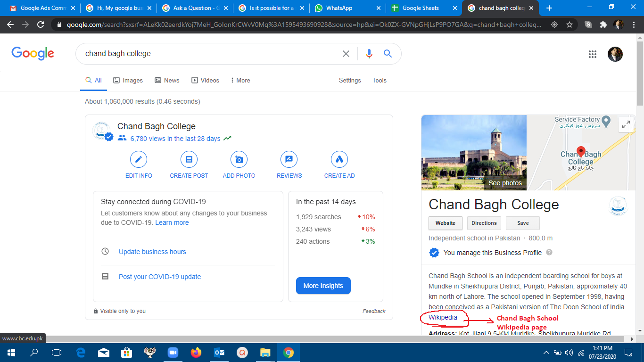Viewport: 644px width, 362px height.
Task: Open the Skype extension icon
Action: (x=588, y=25)
